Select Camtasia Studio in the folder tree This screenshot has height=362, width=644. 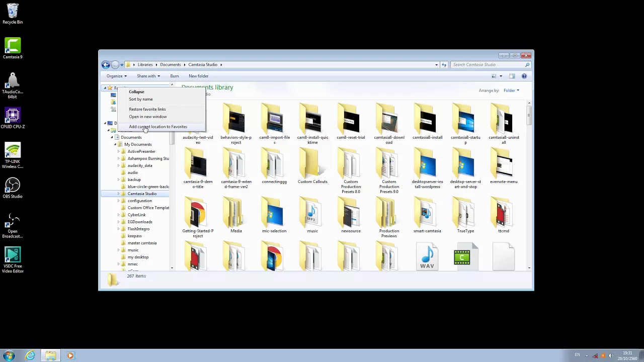[x=142, y=194]
